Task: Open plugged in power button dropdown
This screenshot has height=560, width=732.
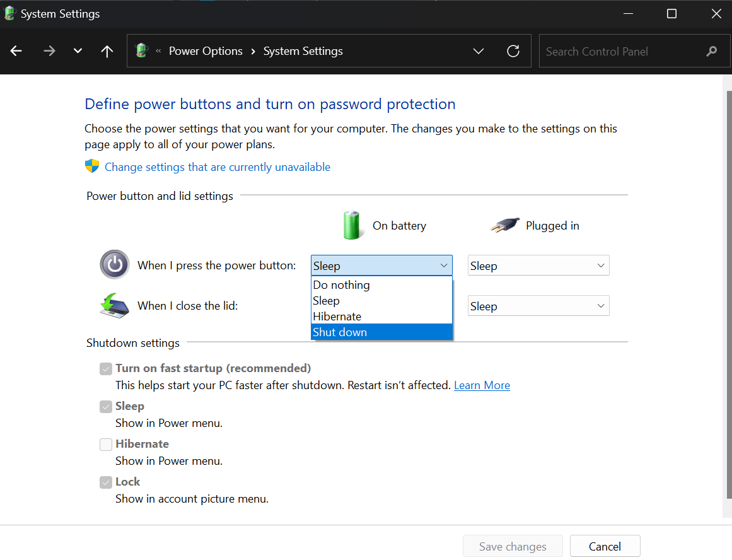Action: pyautogui.click(x=538, y=265)
